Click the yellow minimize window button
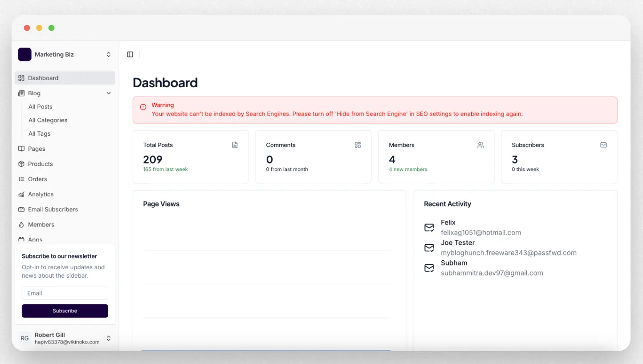This screenshot has height=364, width=643. (x=39, y=28)
